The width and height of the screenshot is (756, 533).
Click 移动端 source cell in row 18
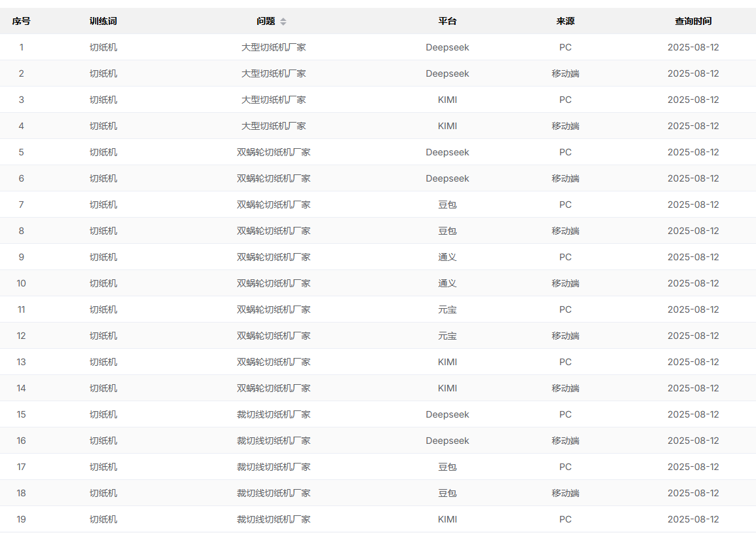point(565,493)
